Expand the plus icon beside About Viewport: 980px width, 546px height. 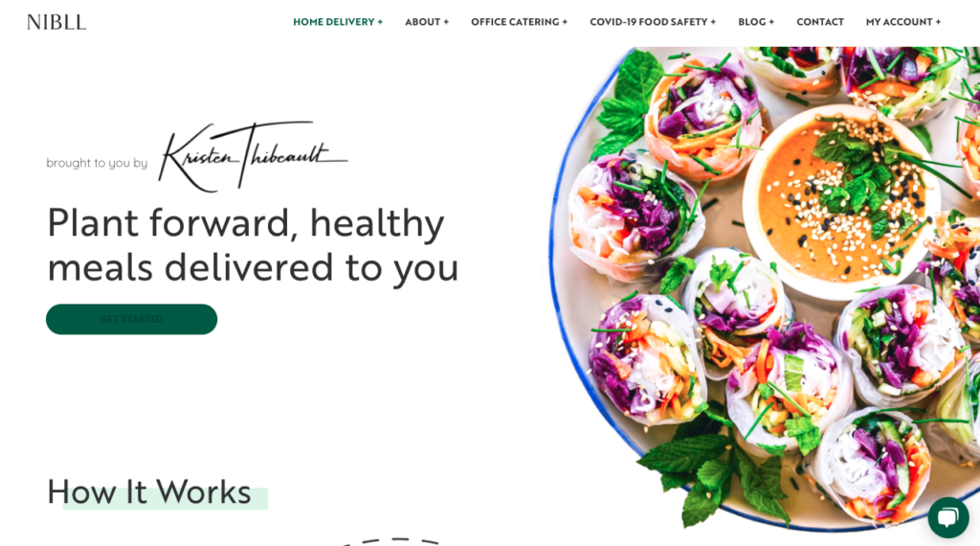[x=446, y=22]
